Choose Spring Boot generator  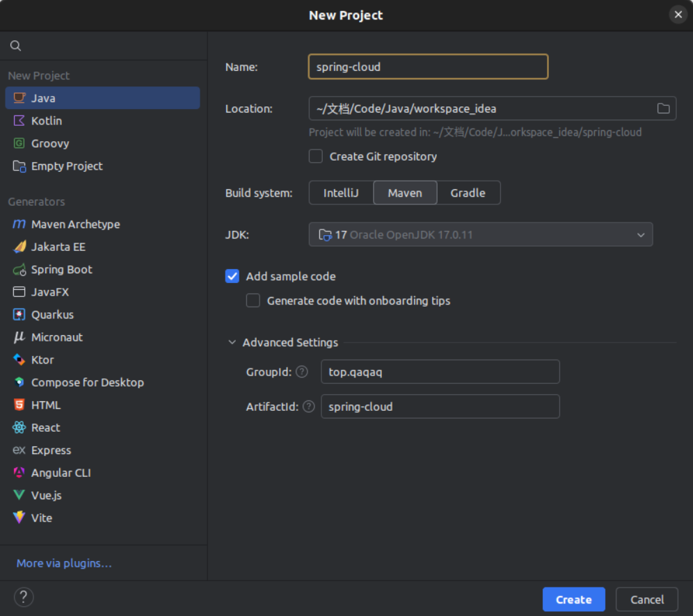click(x=102, y=269)
